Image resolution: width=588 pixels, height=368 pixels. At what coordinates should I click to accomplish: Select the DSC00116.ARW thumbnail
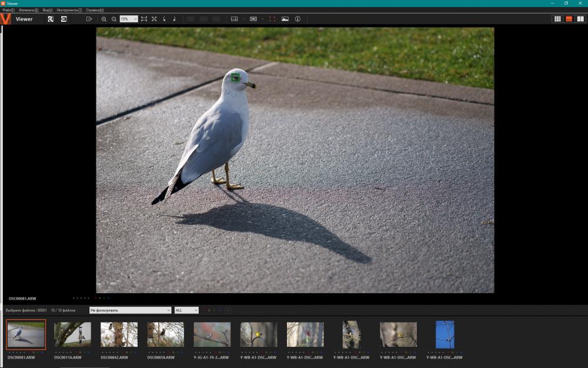pos(72,334)
